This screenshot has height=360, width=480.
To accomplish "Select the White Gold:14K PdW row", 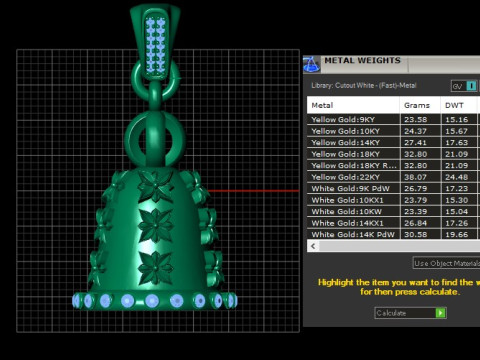I will 393,234.
